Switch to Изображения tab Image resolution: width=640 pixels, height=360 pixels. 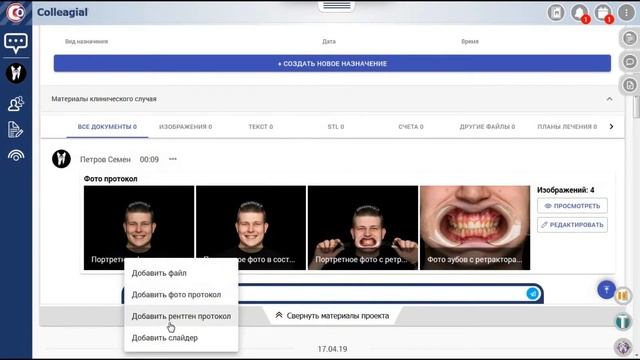[x=185, y=127]
